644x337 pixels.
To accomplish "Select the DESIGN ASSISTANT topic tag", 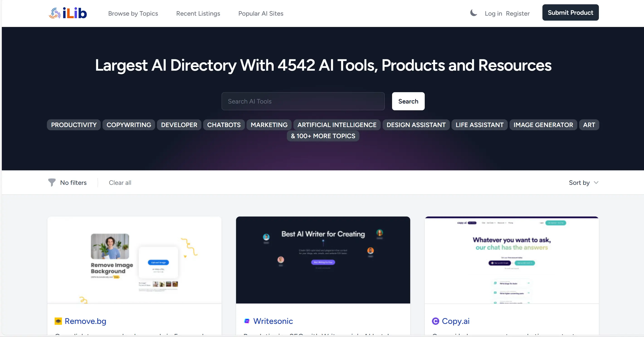I will coord(416,125).
